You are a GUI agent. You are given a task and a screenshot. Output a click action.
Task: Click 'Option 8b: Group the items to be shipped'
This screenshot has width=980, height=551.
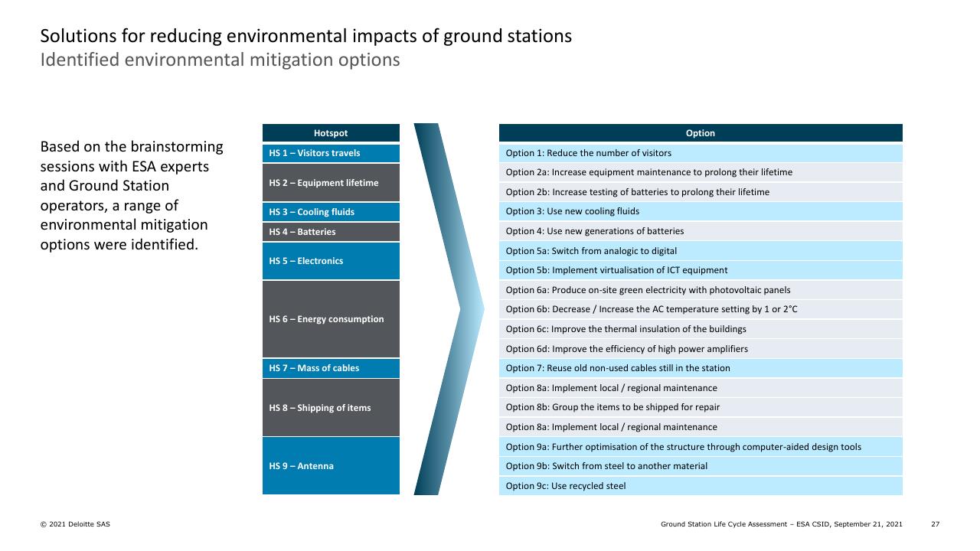click(701, 407)
